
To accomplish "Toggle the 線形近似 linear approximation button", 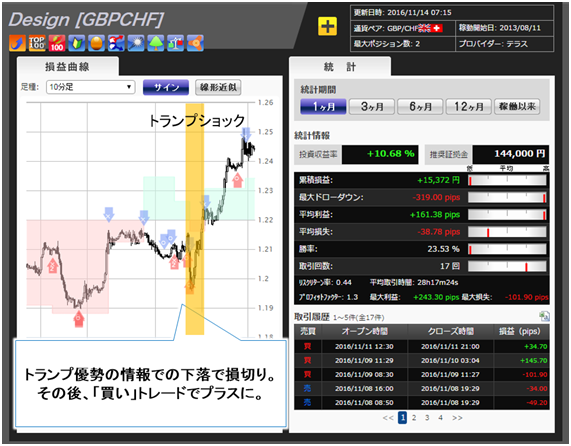I will coord(218,87).
